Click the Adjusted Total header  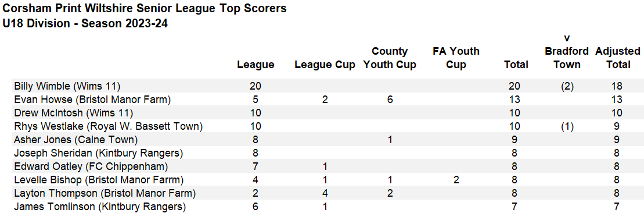617,58
